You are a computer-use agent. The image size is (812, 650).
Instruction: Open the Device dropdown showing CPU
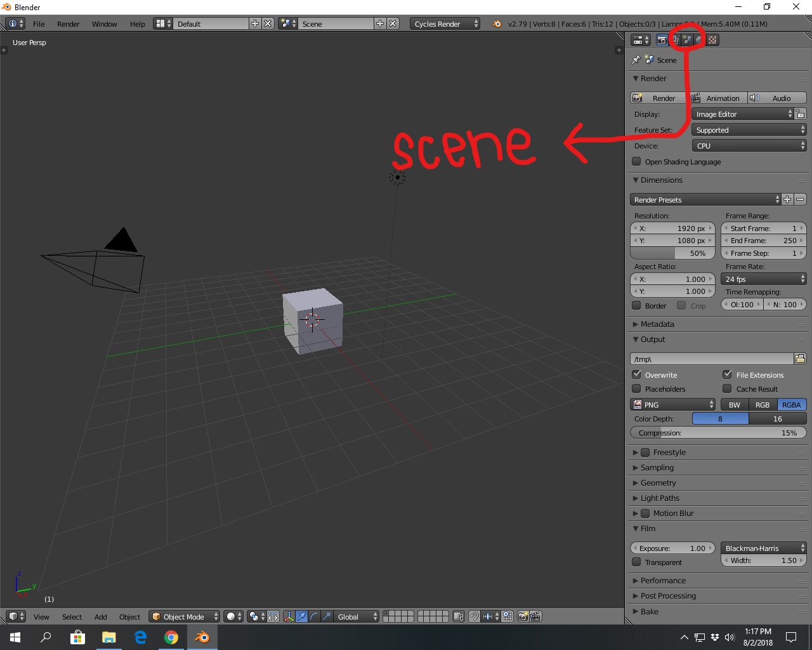pos(749,145)
